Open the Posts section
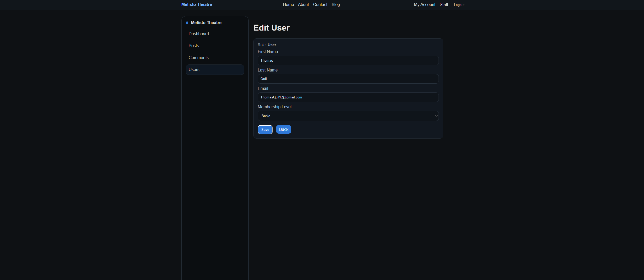This screenshot has width=644, height=280. click(x=194, y=46)
